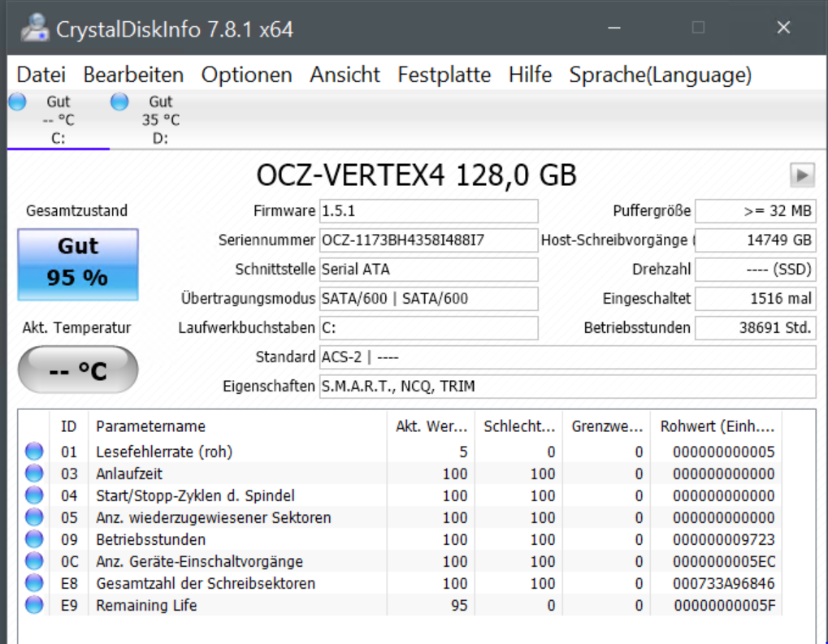Go to next disk with arrow button
This screenshot has height=644, width=828.
802,175
